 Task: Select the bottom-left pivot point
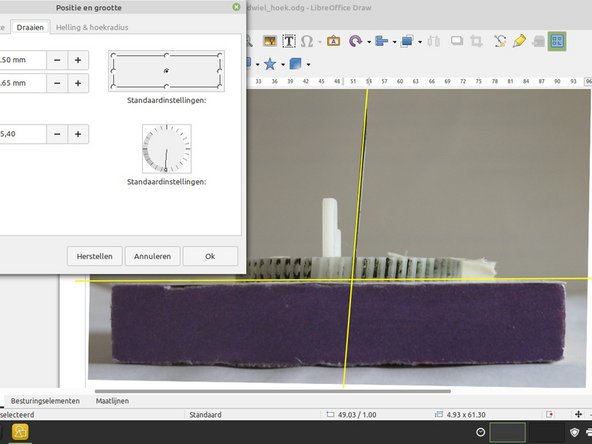pos(113,86)
